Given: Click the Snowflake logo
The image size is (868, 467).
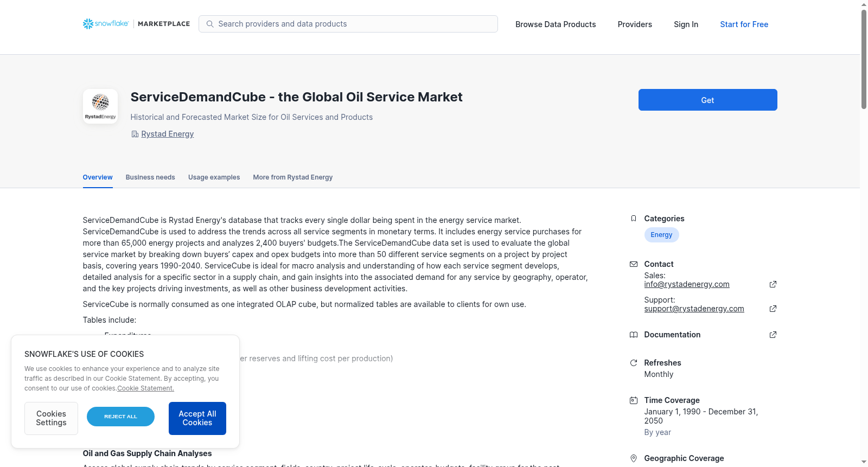Looking at the screenshot, I should tap(106, 24).
